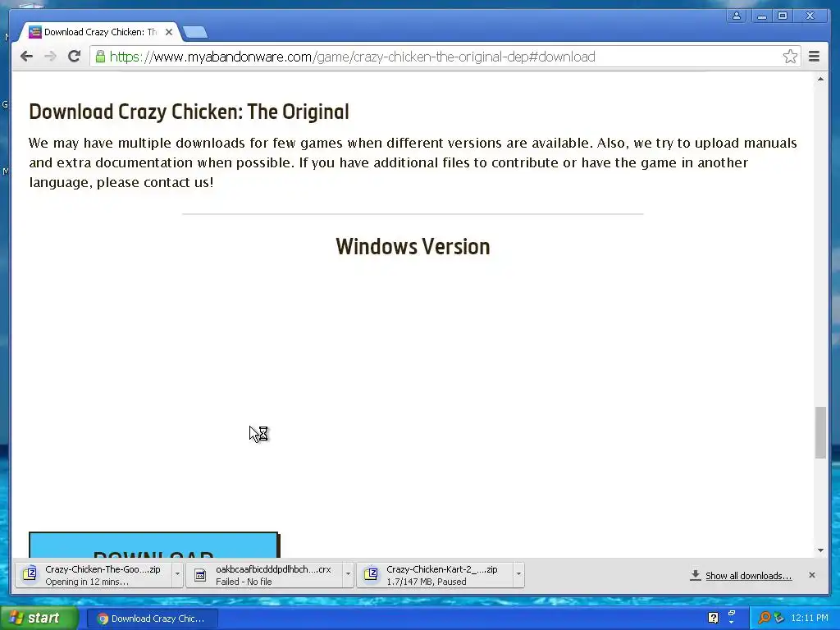Open a new tab
The image size is (840, 630).
(195, 33)
